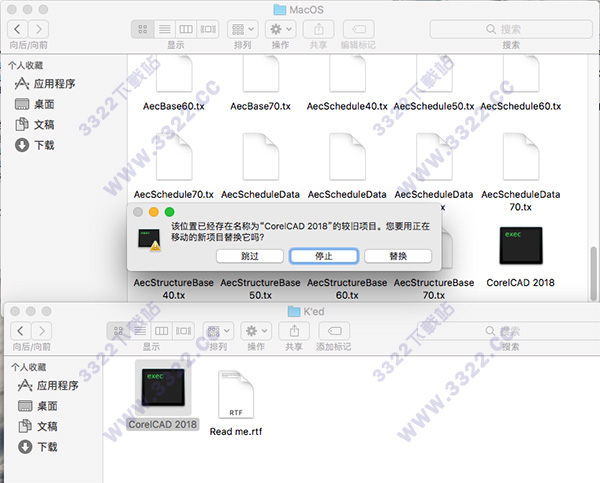Open 操作 action gear menu in MacOS window

tap(280, 29)
